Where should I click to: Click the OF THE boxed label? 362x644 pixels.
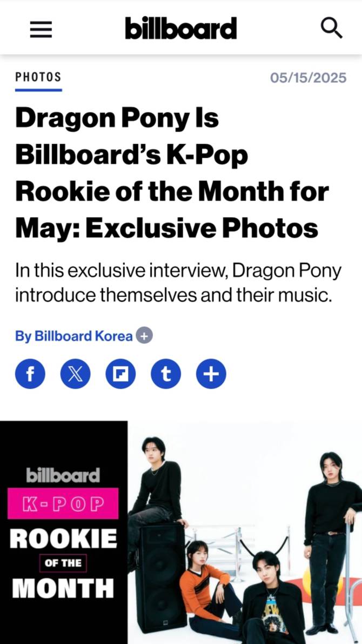[x=63, y=563]
